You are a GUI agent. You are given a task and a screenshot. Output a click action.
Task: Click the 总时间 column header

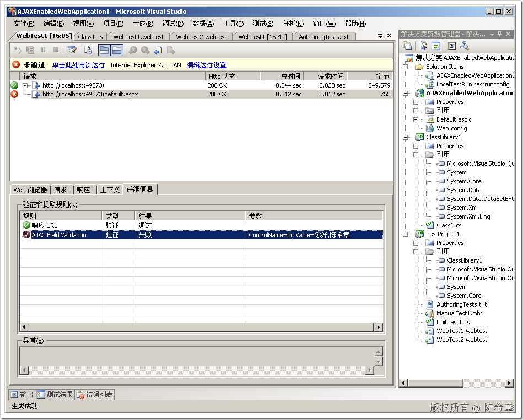[282, 77]
